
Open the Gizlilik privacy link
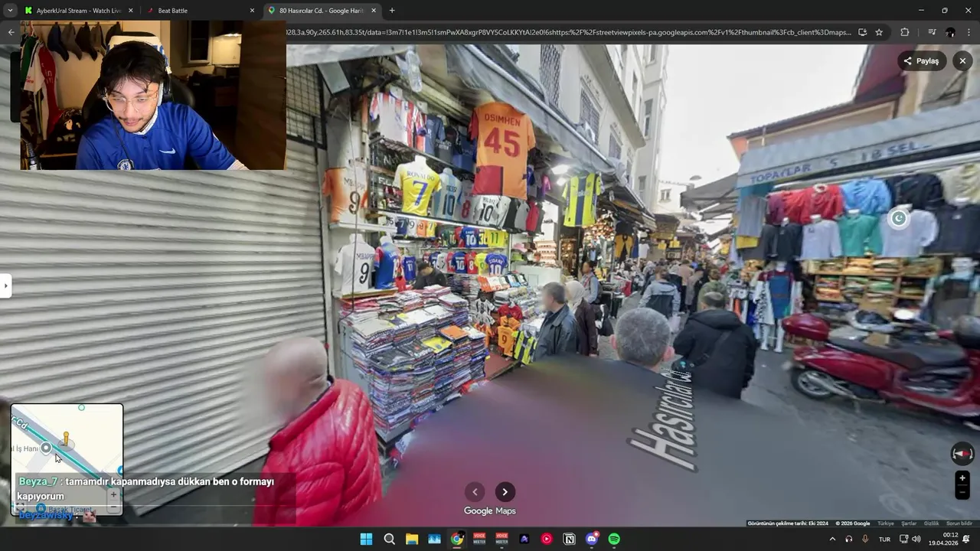[x=931, y=523]
